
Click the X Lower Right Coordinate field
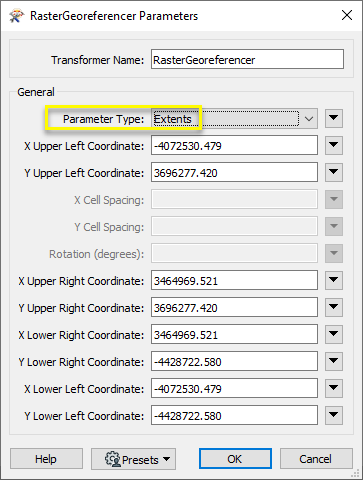click(x=234, y=334)
